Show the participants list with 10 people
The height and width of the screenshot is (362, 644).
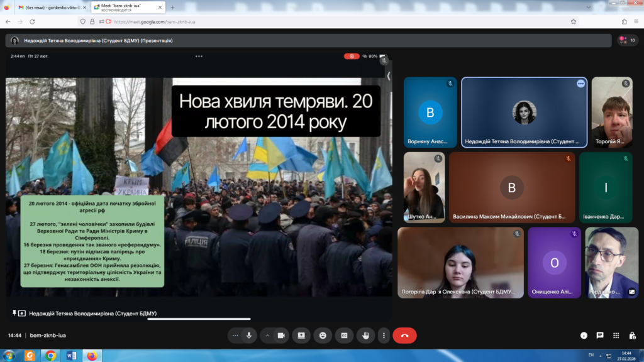[x=627, y=40]
